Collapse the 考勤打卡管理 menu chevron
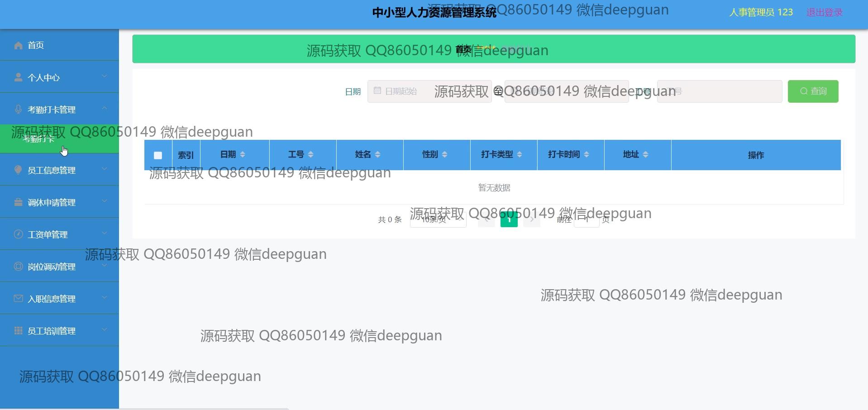 [x=105, y=108]
